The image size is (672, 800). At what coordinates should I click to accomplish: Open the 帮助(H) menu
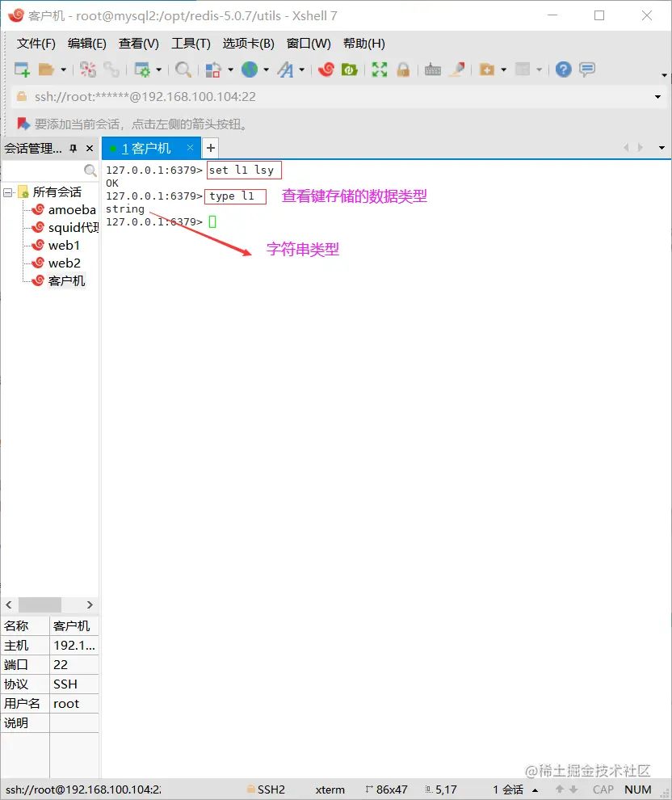click(364, 44)
